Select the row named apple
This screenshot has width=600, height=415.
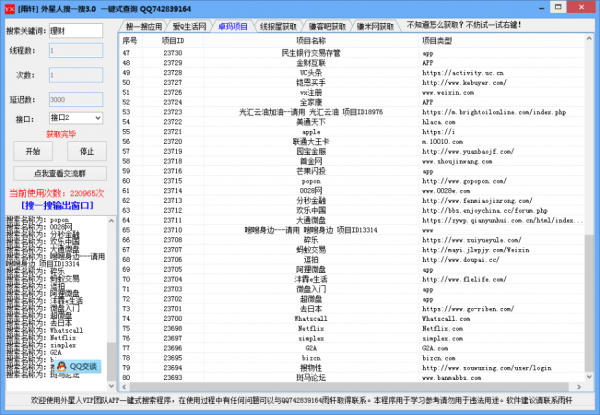click(x=352, y=132)
